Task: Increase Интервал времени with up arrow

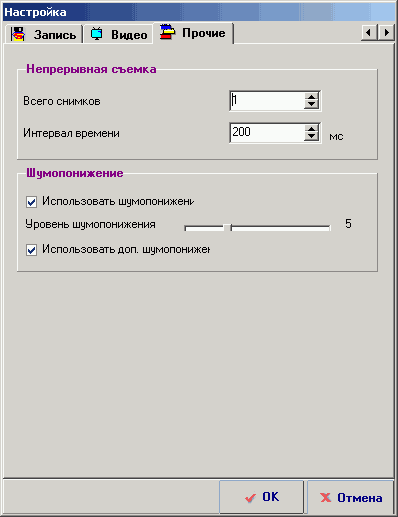Action: point(311,129)
